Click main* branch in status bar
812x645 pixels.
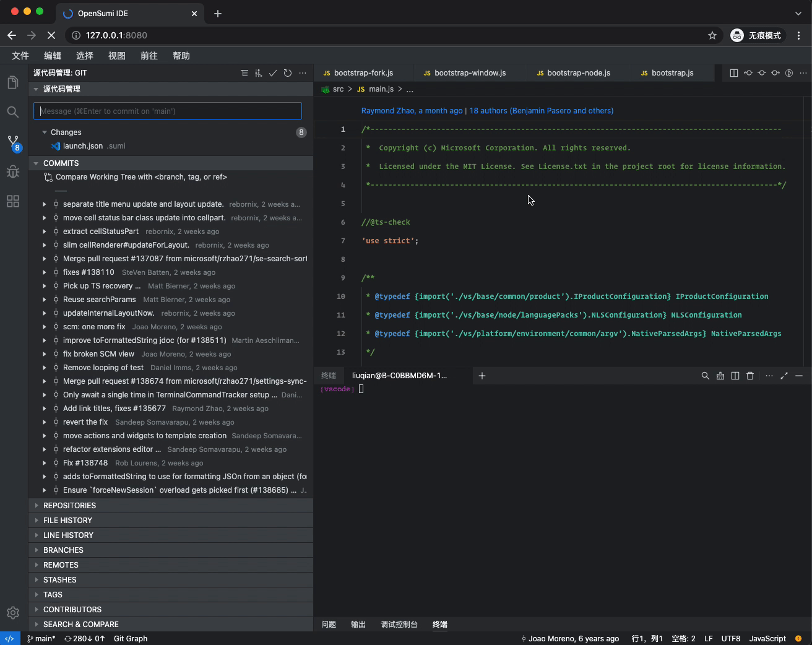tap(41, 639)
